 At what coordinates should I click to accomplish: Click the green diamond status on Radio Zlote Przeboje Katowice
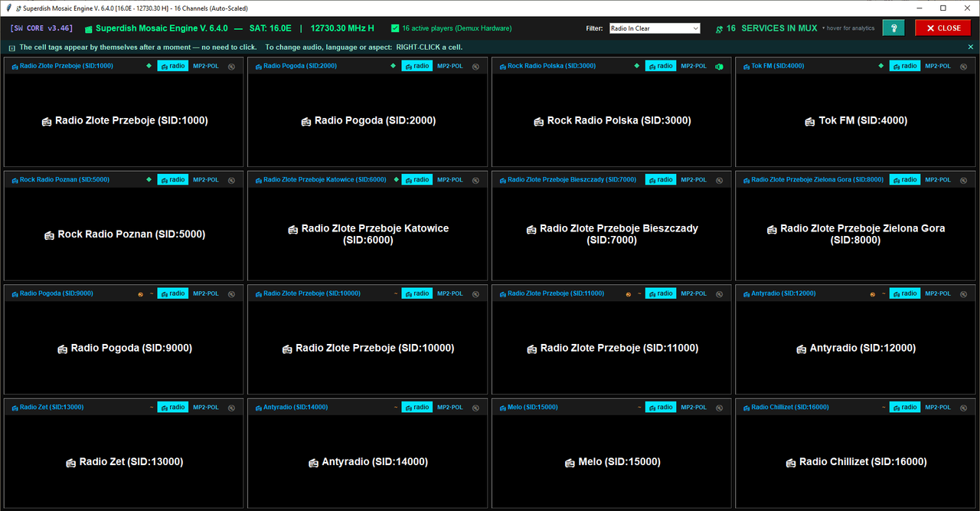397,180
